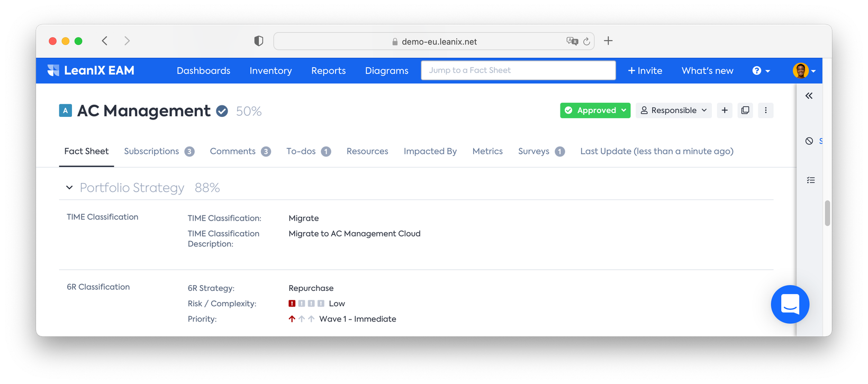Click the Risk / Complexity 'Low' indicator
Viewport: 868px width, 384px height.
tap(317, 304)
